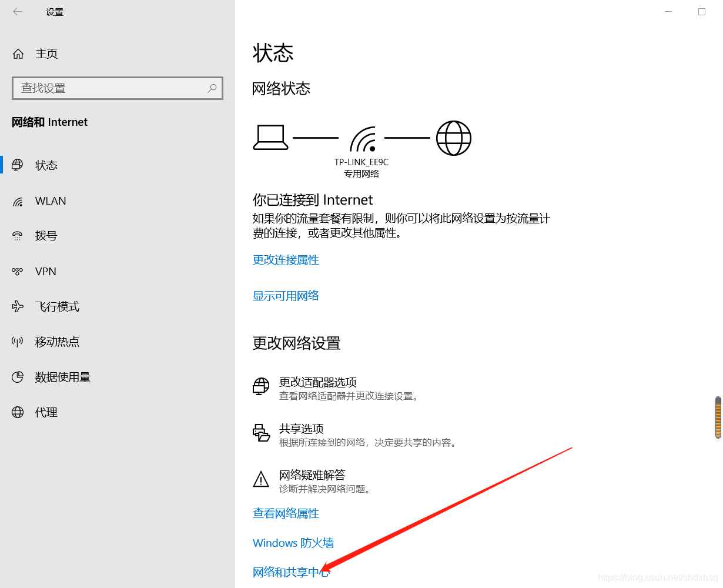Select the 飞行模式 airplane icon
Viewport: 723px width, 588px height.
coord(18,306)
